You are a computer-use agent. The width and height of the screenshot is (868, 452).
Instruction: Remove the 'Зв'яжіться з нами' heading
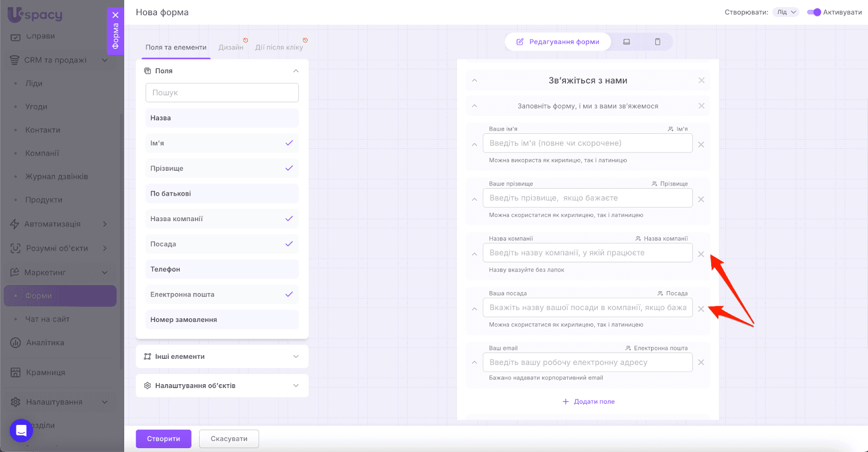click(x=701, y=80)
